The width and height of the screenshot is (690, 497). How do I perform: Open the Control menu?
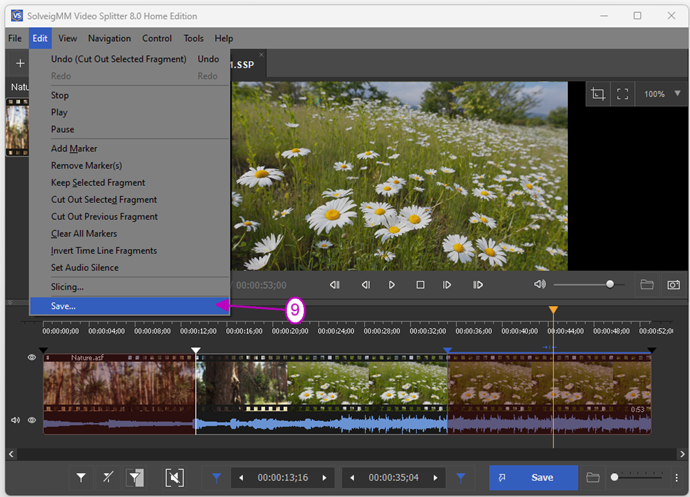point(157,38)
